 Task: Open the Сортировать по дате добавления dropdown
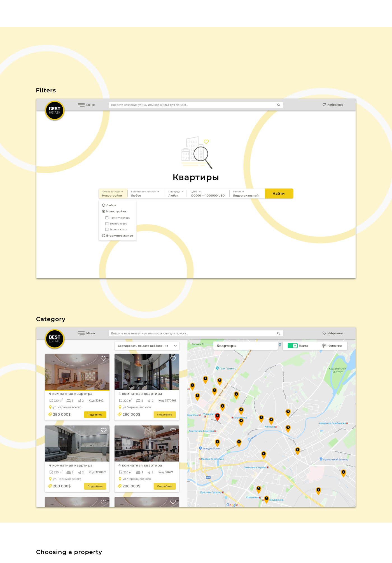[147, 346]
